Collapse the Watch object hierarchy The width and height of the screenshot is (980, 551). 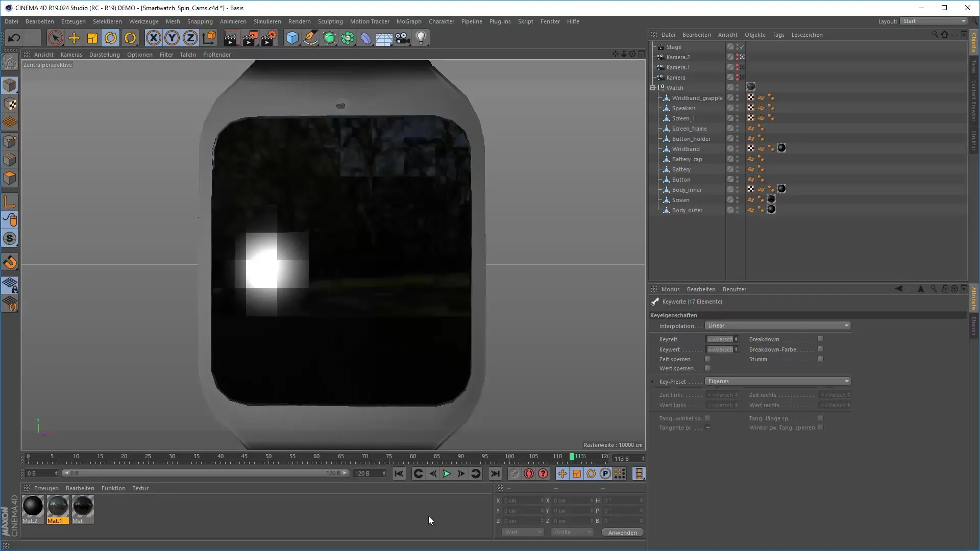tap(653, 88)
